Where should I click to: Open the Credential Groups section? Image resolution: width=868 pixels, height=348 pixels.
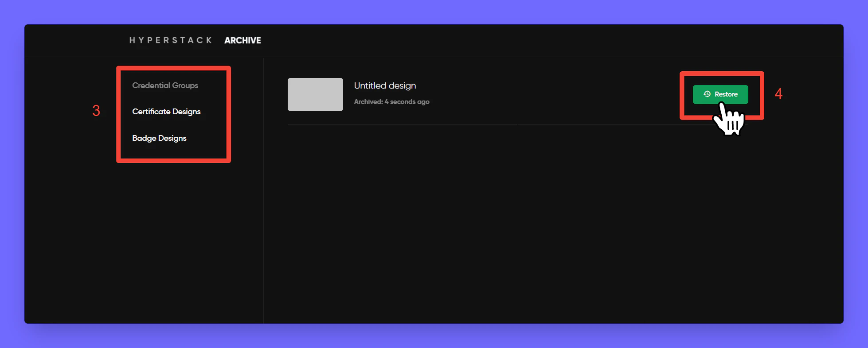165,85
